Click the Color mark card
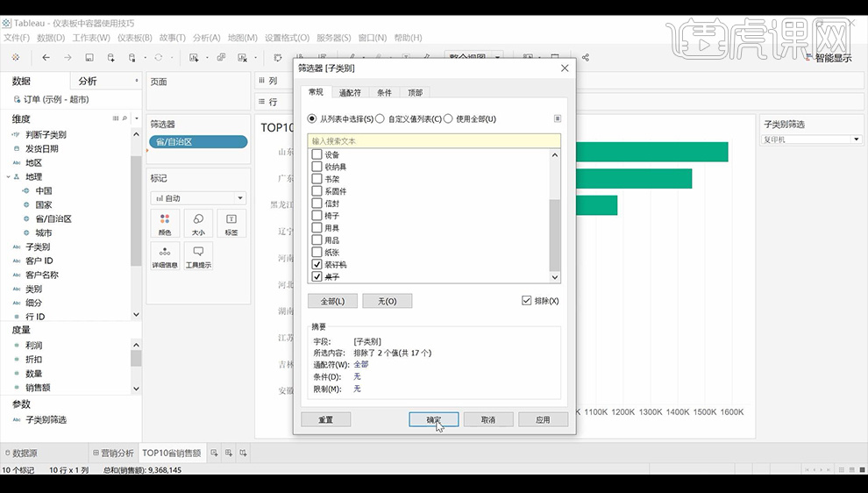This screenshot has width=868, height=493. coord(165,224)
